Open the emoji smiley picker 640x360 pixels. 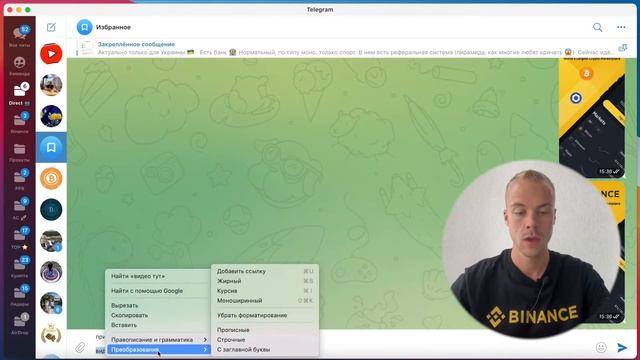[601, 347]
